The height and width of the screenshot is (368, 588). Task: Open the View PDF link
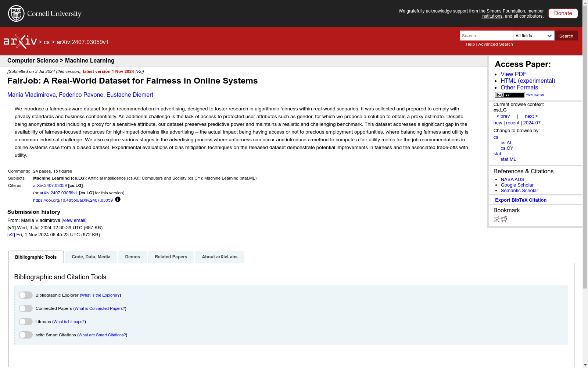coord(513,74)
